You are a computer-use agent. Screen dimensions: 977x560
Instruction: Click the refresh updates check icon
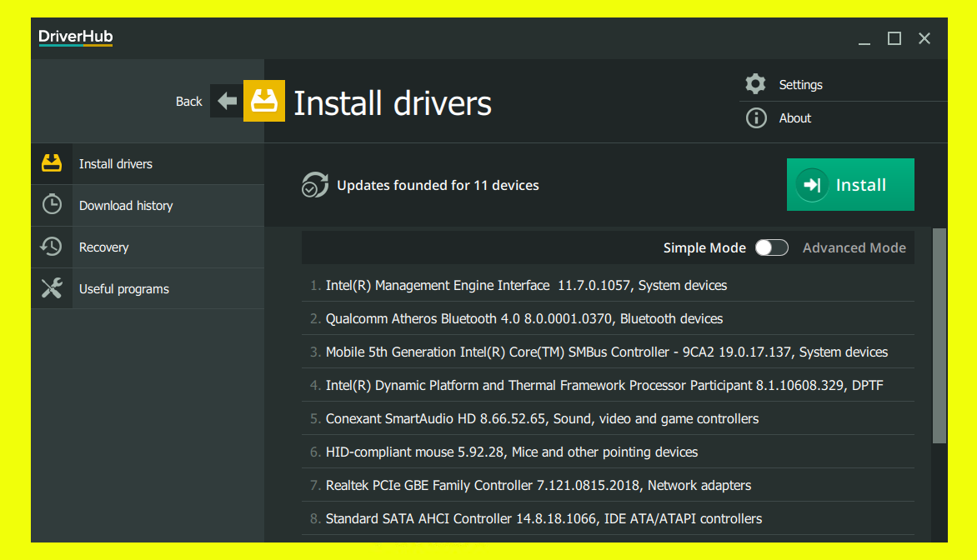(314, 185)
